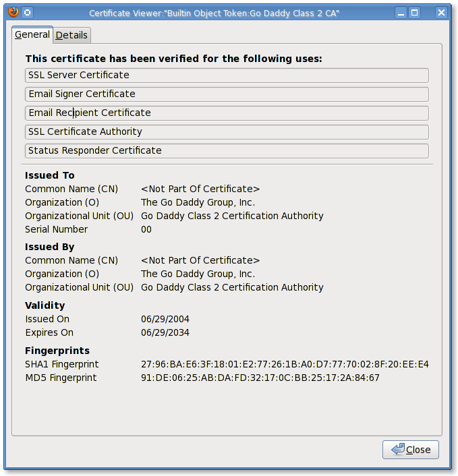Click the Email Recipient Certificate field

[x=227, y=113]
